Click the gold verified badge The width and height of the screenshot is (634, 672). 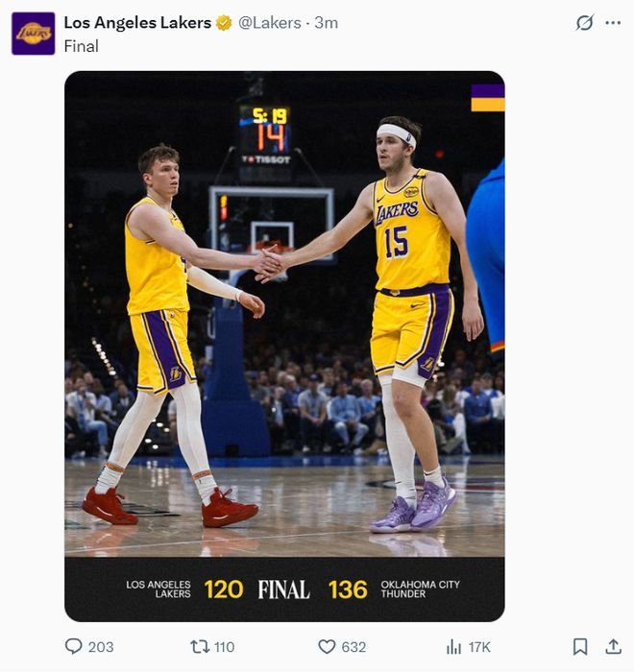click(224, 23)
